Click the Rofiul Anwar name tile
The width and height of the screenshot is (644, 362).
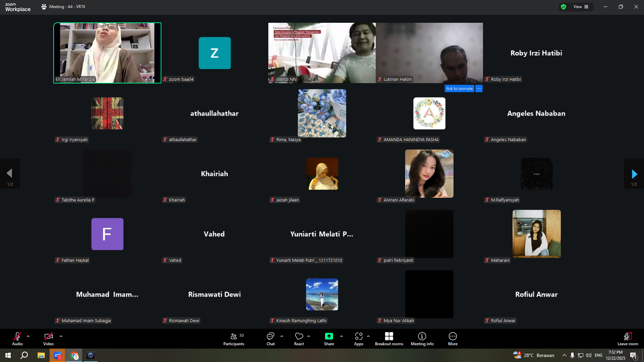click(x=537, y=294)
